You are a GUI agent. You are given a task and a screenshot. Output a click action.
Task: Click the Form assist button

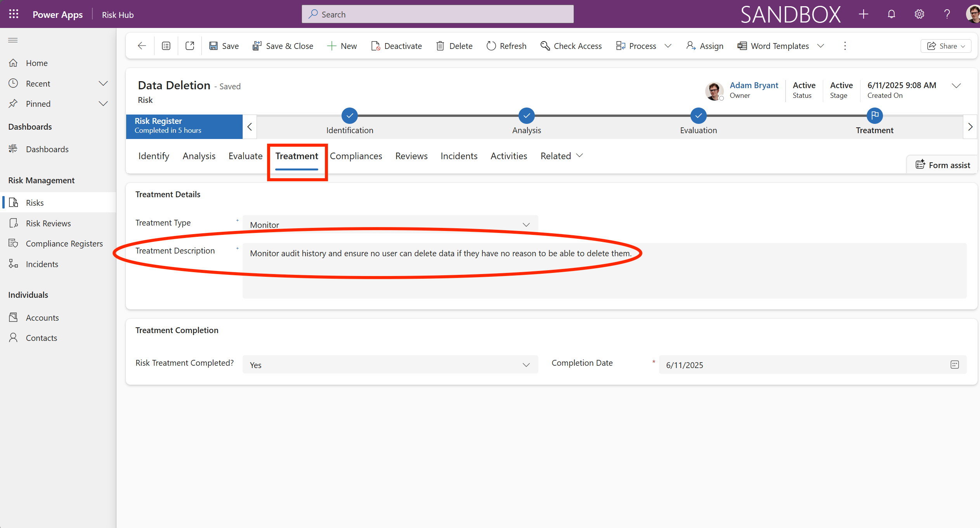(x=943, y=165)
